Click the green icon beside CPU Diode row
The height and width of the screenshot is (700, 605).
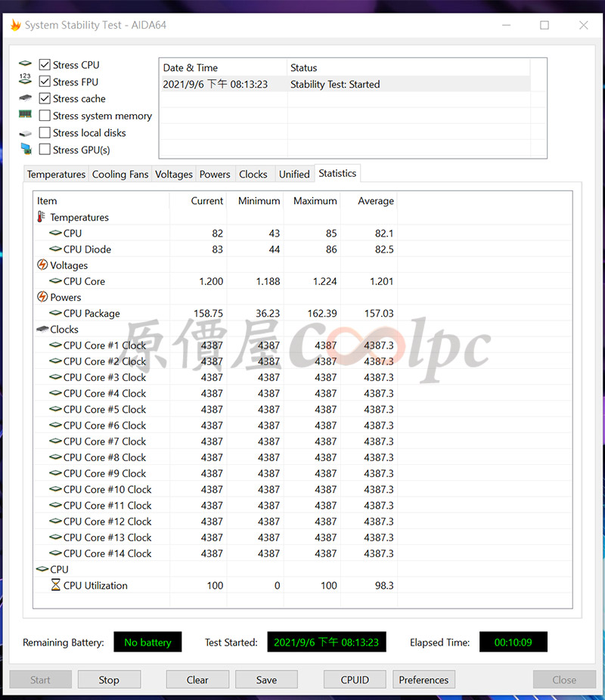pyautogui.click(x=55, y=249)
